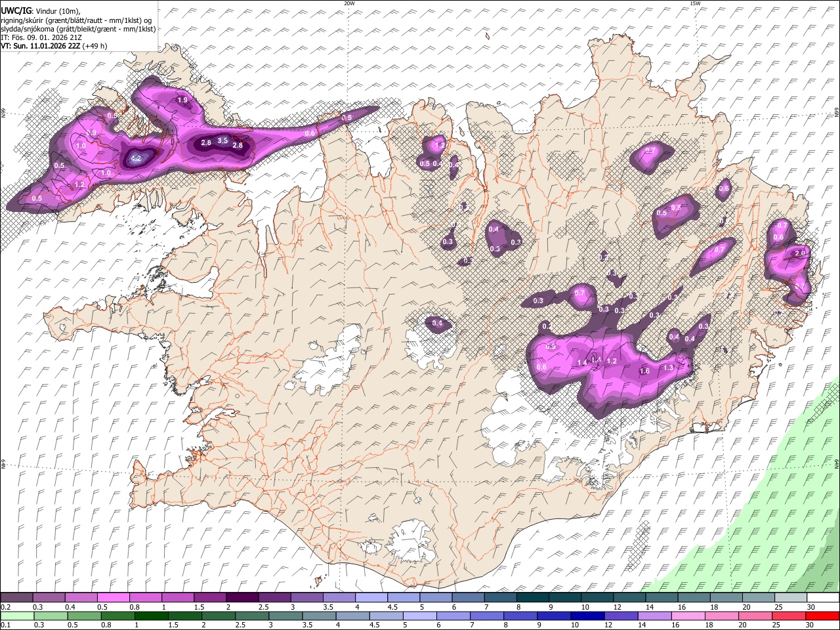This screenshot has height=630, width=840.
Task: Click the bright red swatch after 30, lower scale
Action: (x=823, y=616)
